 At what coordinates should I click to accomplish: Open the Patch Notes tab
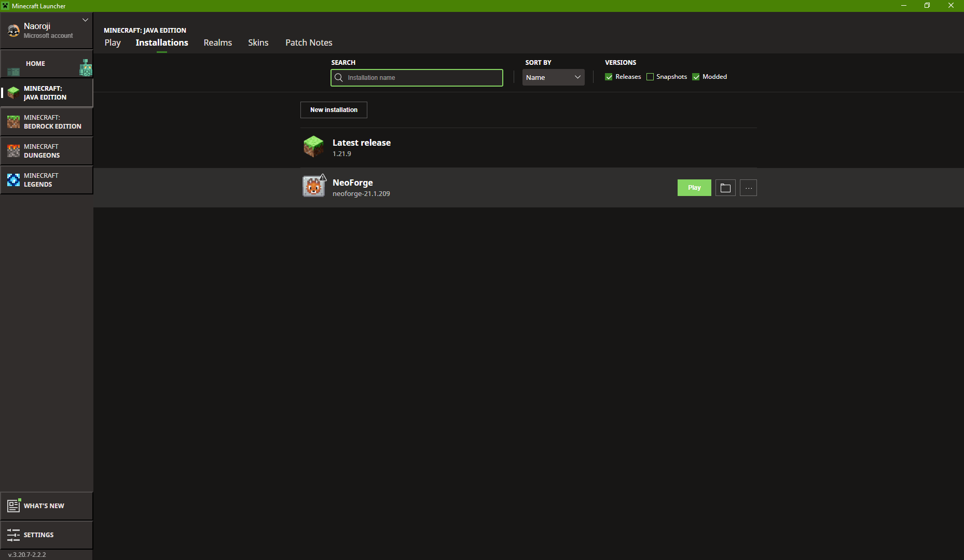coord(309,43)
